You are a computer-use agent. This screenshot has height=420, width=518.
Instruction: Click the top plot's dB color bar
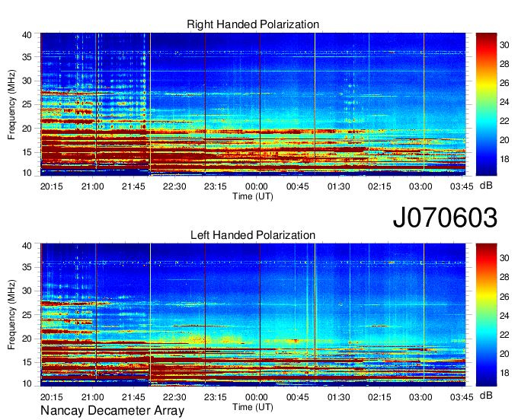click(486, 104)
